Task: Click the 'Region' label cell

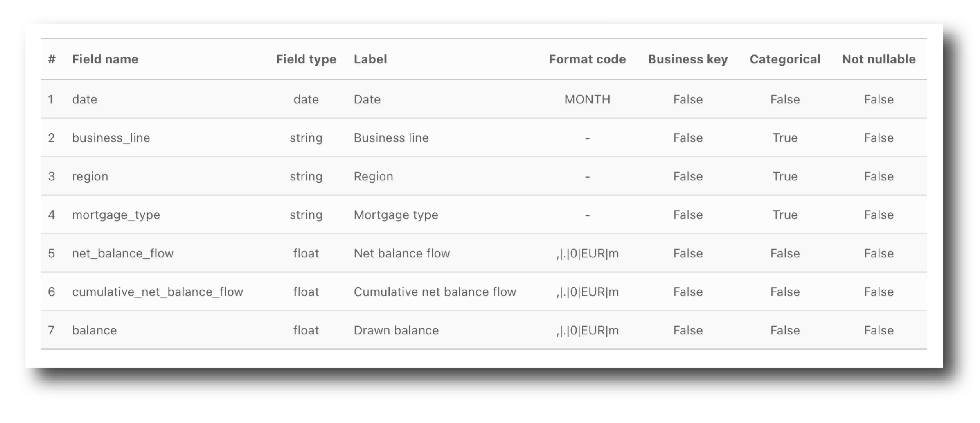Action: [373, 176]
